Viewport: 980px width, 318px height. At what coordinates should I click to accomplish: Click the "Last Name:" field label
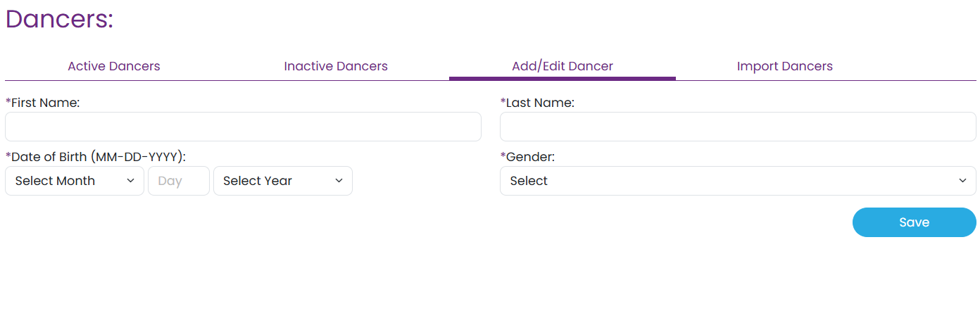(x=540, y=103)
